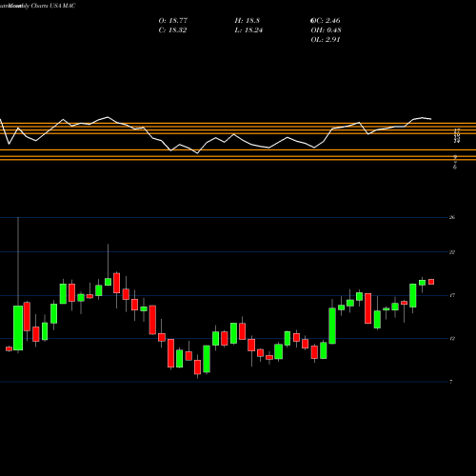The height and width of the screenshot is (476, 476).
Task: Click the price axis label '17'
Action: (x=452, y=296)
